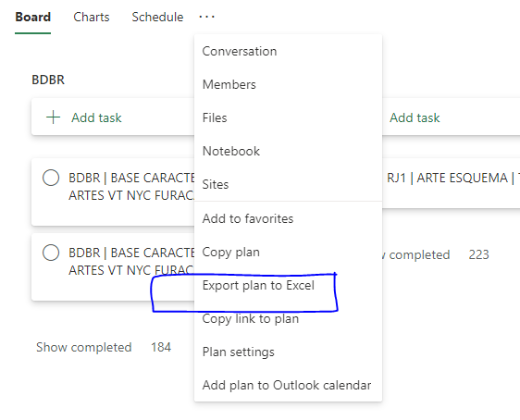This screenshot has width=520, height=420.
Task: Switch to the Charts tab
Action: [92, 17]
